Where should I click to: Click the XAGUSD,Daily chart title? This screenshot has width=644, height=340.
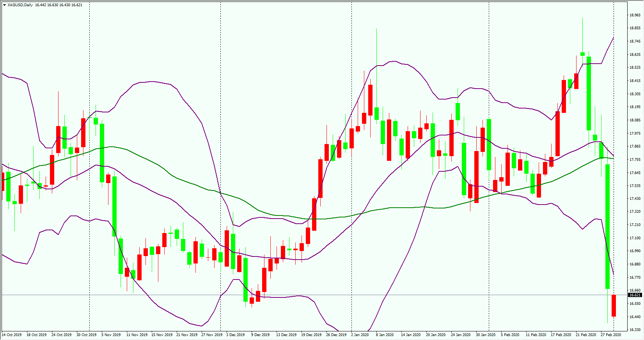20,5
